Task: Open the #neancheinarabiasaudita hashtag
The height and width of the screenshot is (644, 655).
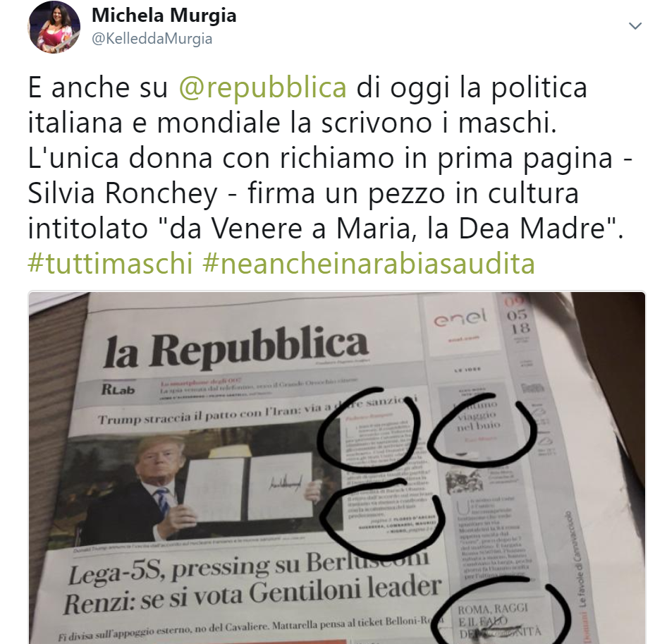Action: point(369,264)
